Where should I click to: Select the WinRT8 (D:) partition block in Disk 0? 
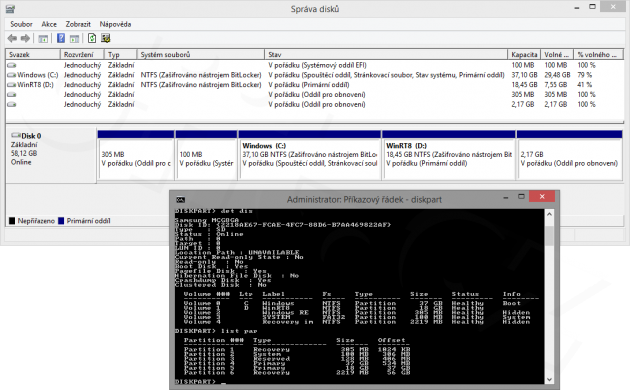pyautogui.click(x=449, y=155)
